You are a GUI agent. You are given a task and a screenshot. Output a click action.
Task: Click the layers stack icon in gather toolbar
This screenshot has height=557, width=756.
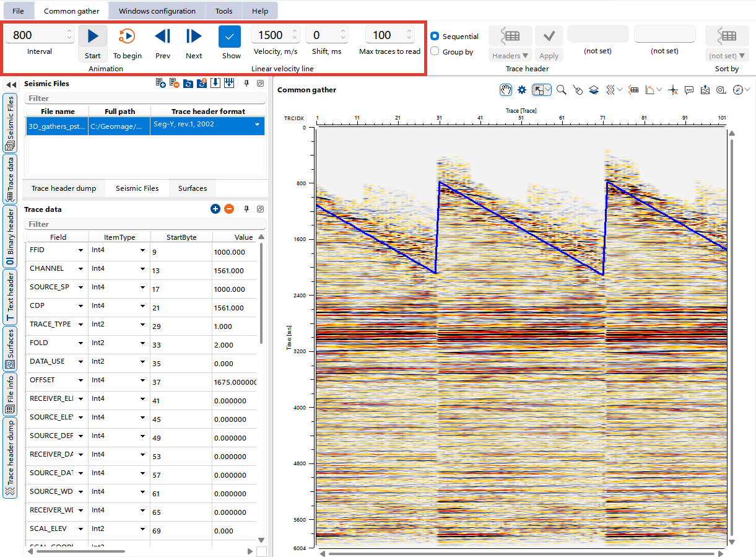[594, 90]
